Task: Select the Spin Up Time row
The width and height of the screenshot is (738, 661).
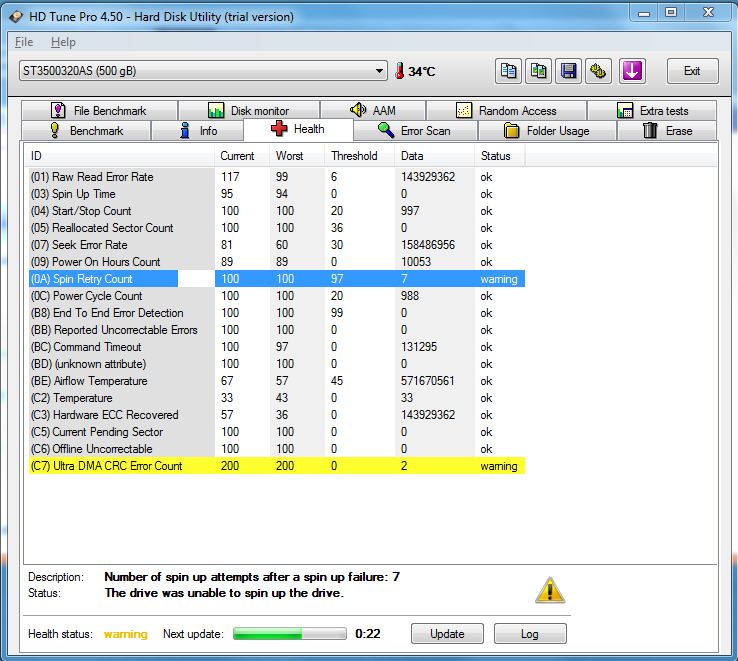Action: click(x=277, y=194)
